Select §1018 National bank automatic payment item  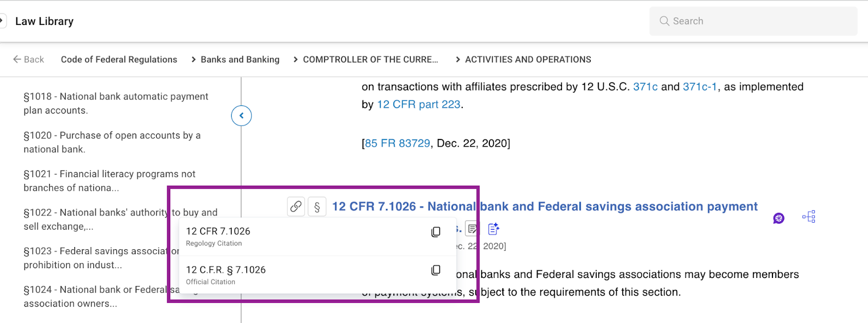(x=116, y=103)
